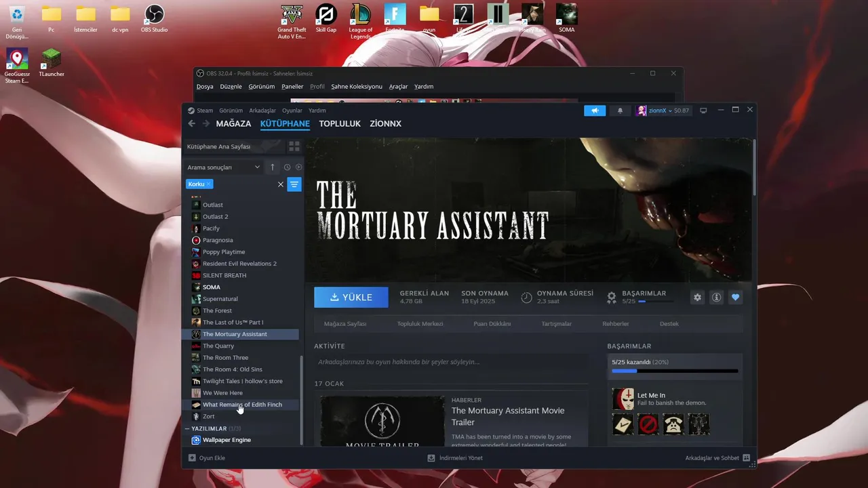Screen dimensions: 868x488
Task: Go back with the Steam back arrow
Action: [x=191, y=123]
